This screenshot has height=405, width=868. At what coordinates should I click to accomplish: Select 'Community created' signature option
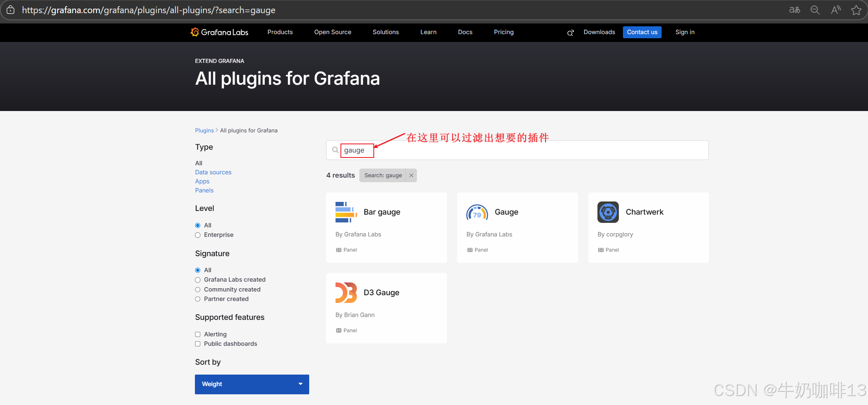click(198, 289)
